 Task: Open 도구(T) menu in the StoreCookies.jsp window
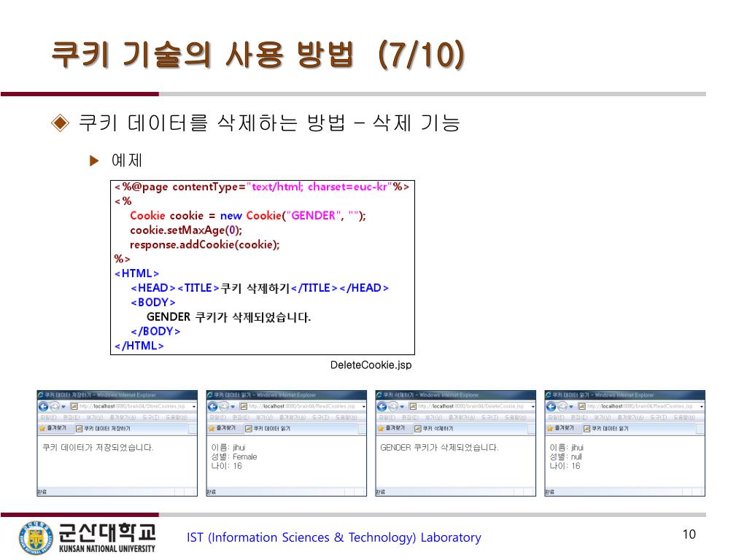[x=150, y=418]
